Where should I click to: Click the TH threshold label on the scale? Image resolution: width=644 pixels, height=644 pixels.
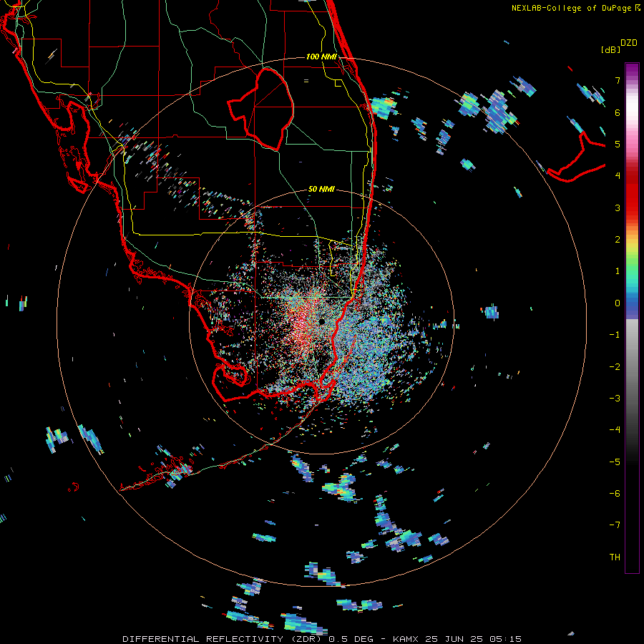coord(615,557)
